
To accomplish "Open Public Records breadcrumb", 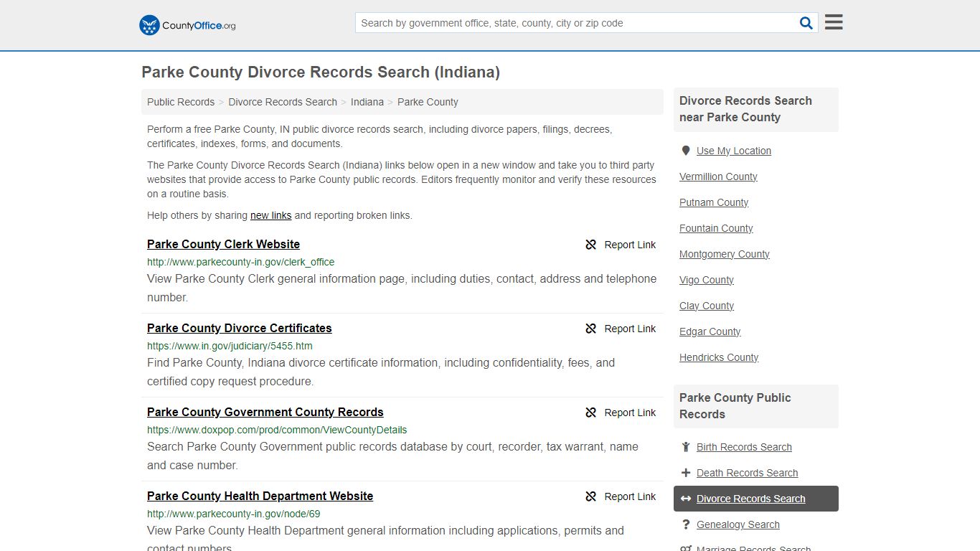I will (181, 102).
